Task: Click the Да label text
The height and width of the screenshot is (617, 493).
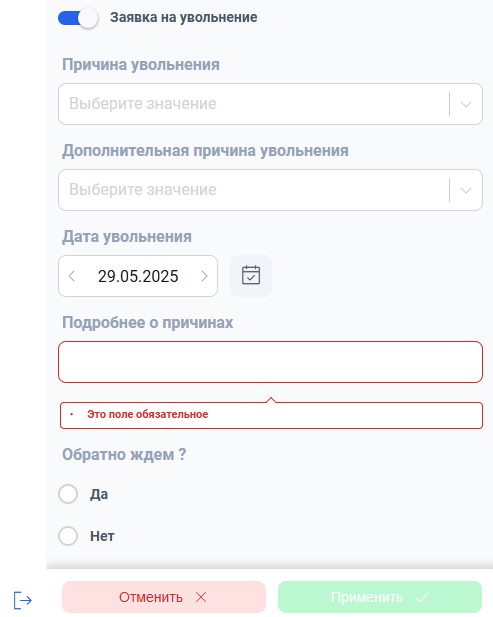Action: (x=99, y=494)
